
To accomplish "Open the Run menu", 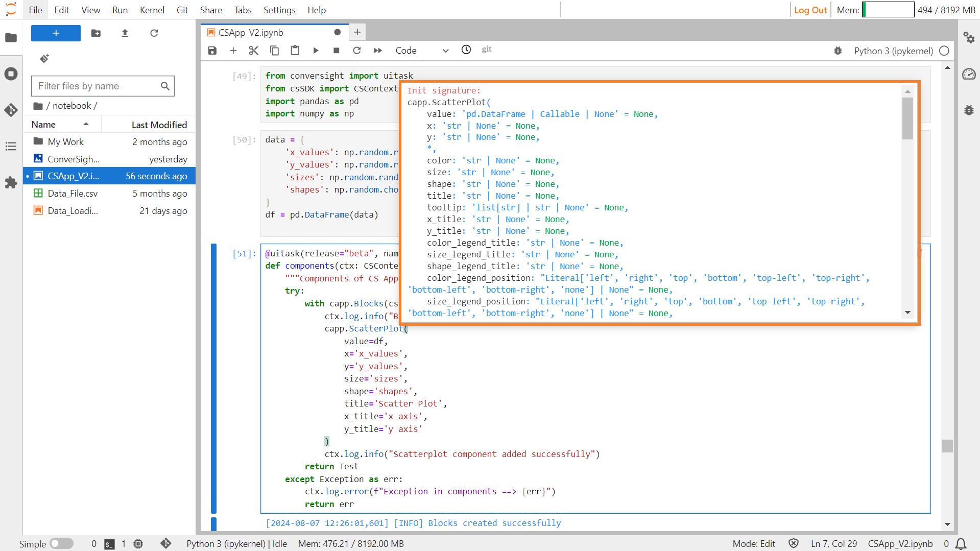I will click(x=119, y=10).
